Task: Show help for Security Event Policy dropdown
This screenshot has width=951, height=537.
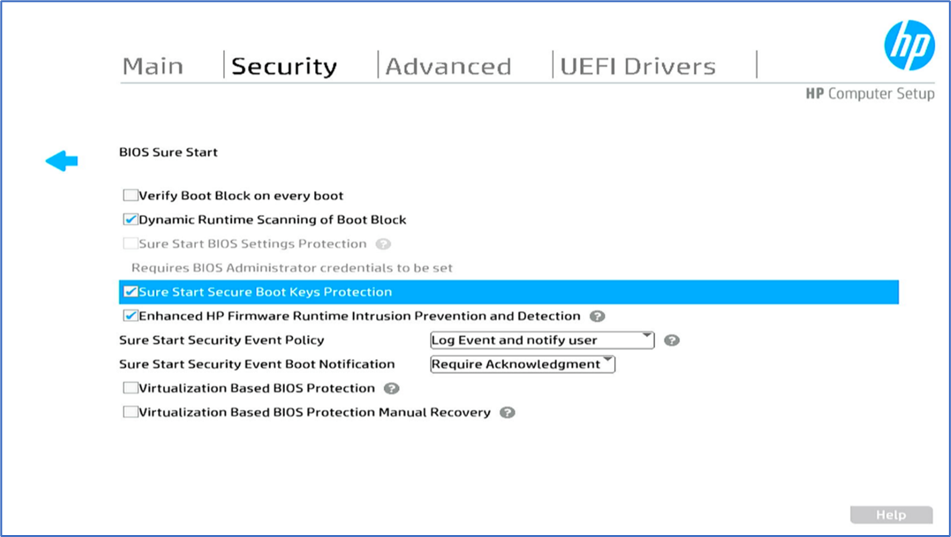Action: coord(672,340)
